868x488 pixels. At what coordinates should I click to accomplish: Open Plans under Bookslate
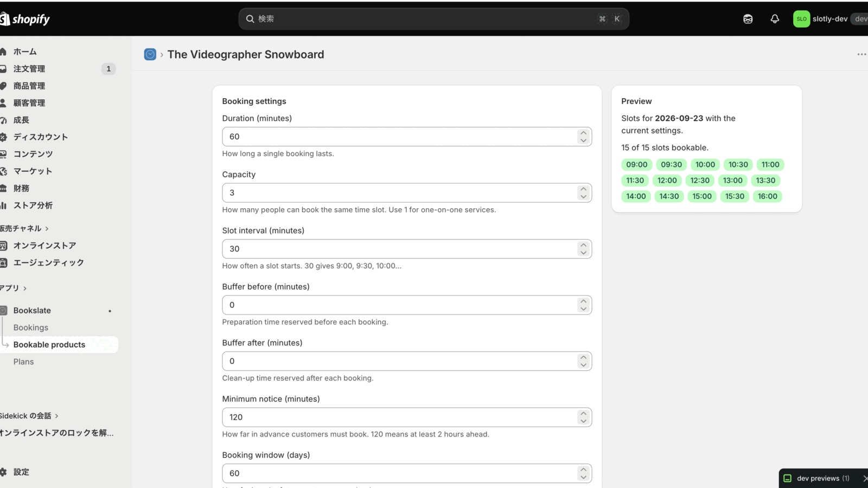click(24, 362)
